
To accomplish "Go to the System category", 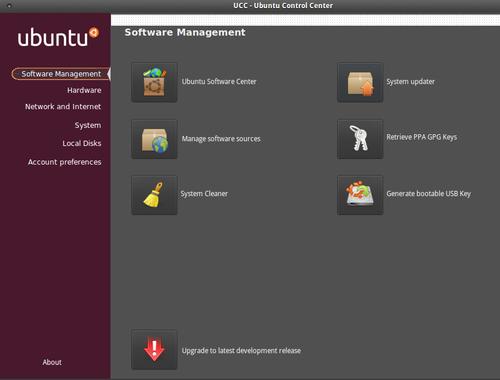I will coord(88,125).
